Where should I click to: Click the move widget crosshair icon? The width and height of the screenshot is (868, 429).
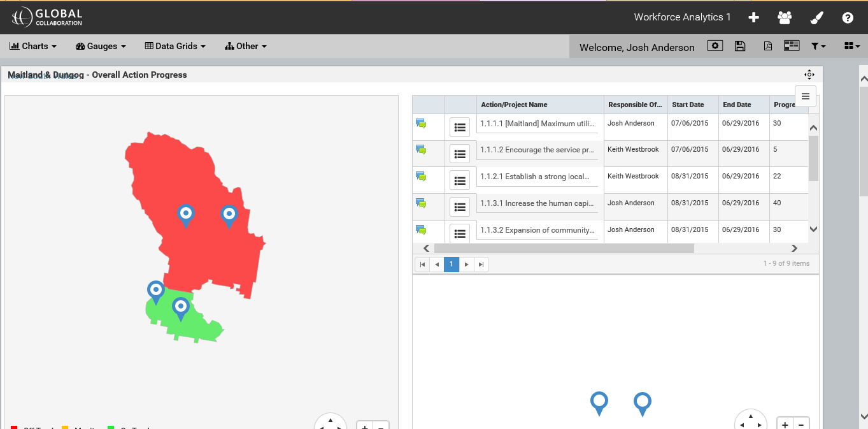pos(809,75)
